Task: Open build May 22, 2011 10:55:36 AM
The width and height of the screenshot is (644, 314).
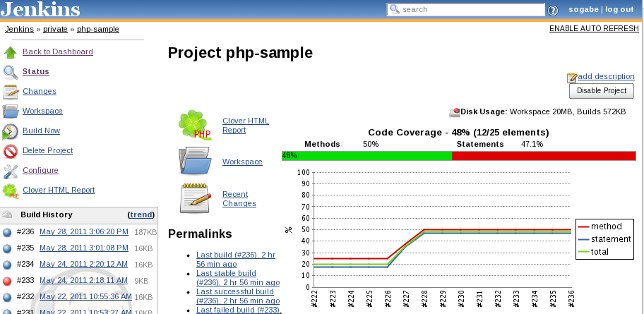Action: tap(85, 297)
